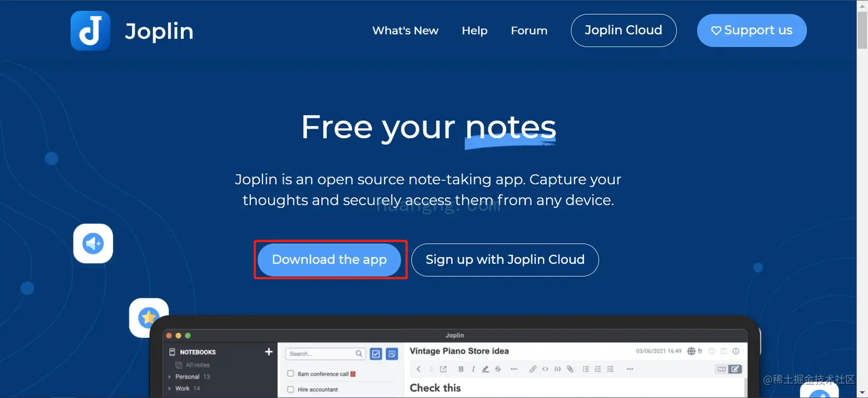Screen dimensions: 868x398
Task: Click the inline code icon
Action: click(x=545, y=369)
